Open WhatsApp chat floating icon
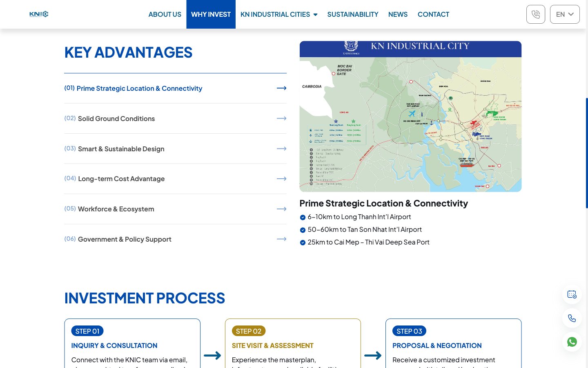This screenshot has height=368, width=588. (572, 342)
